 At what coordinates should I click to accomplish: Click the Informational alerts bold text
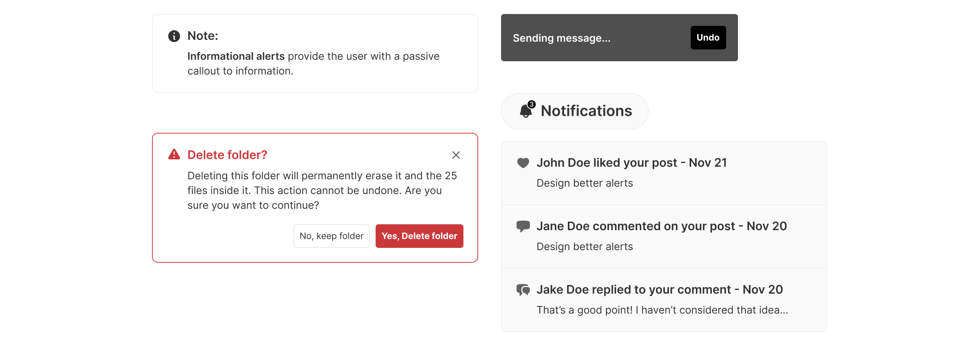[236, 56]
